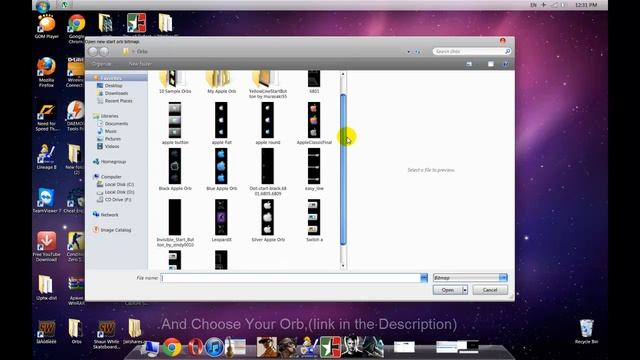Create a New folder from the toolbar
Viewport: 640px width, 360px height.
[x=140, y=64]
